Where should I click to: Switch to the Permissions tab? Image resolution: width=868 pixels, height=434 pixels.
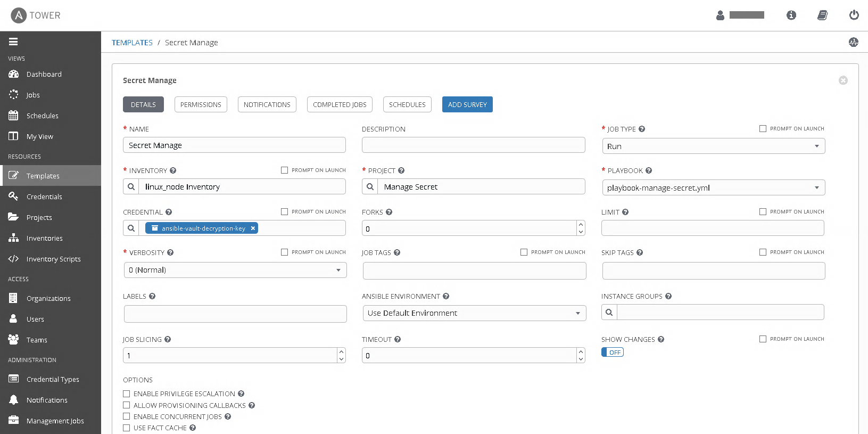pyautogui.click(x=201, y=105)
